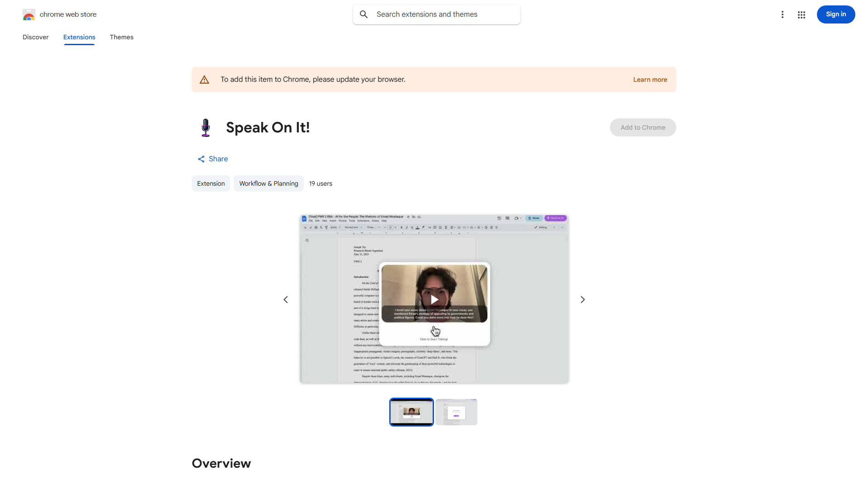
Task: Click the warning triangle icon in banner
Action: click(x=204, y=80)
